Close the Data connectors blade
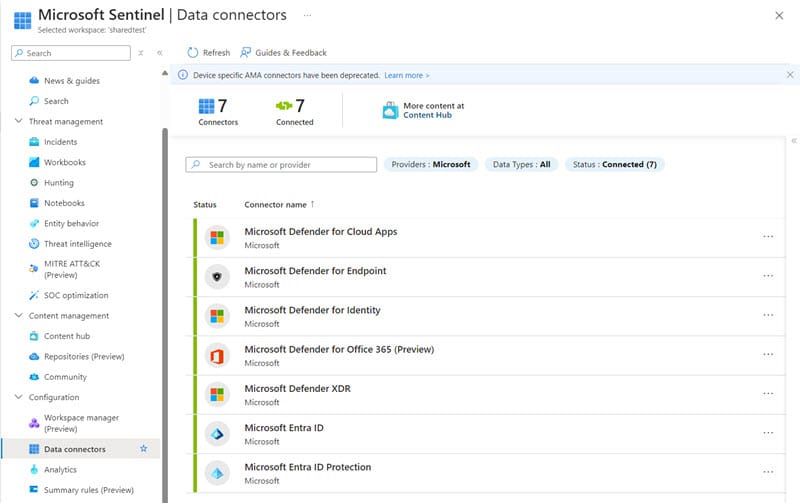 click(779, 16)
